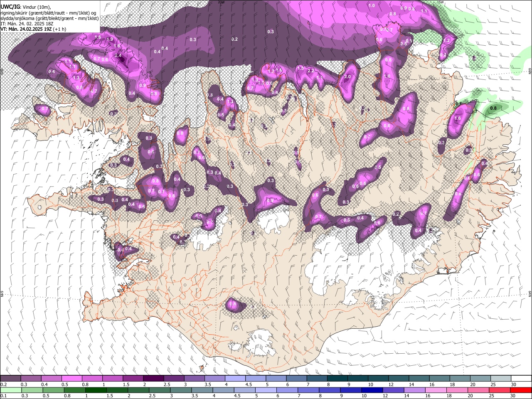The width and height of the screenshot is (532, 399).
Task: Pick lower legend swatch between 25 and 30
Action: point(499,390)
